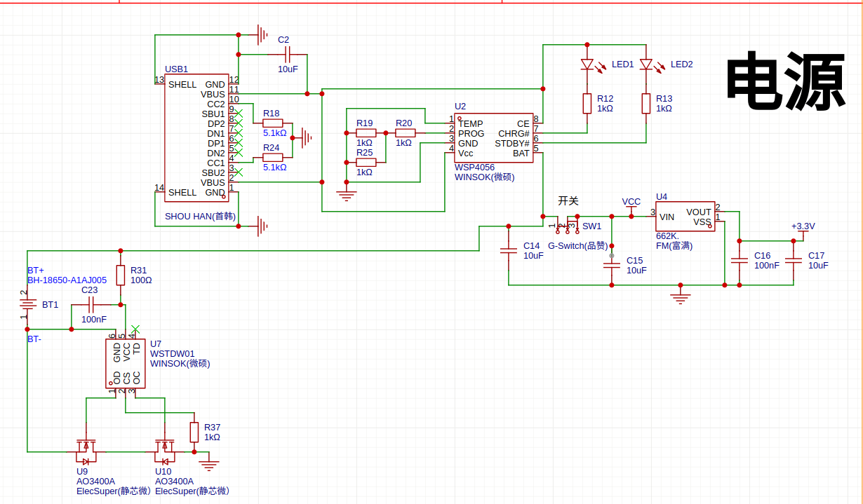Click the LED2 diode symbol
This screenshot has width=863, height=504.
click(x=646, y=64)
